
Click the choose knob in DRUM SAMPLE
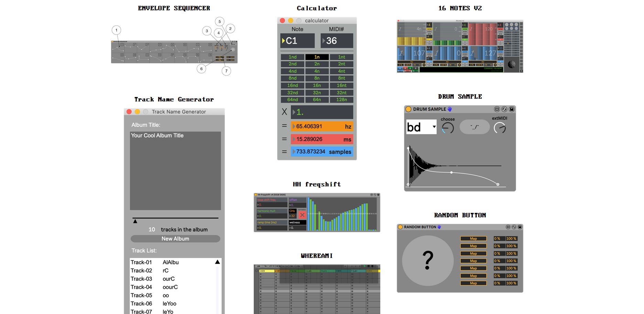click(x=448, y=128)
